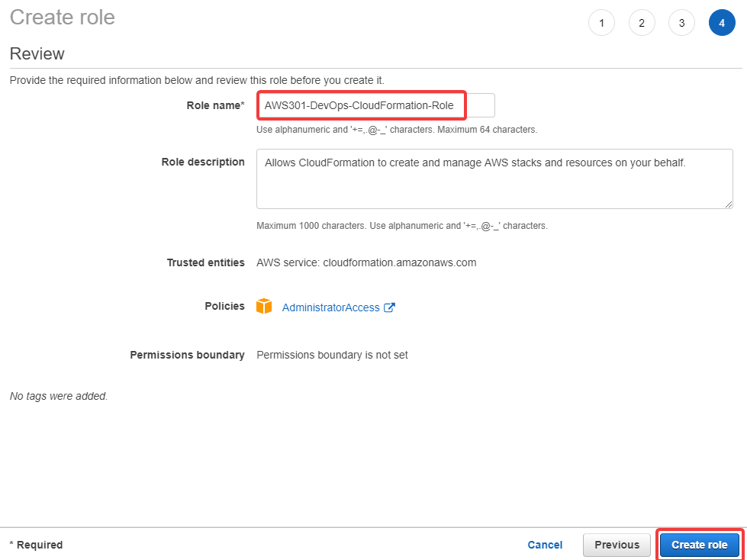Viewport: 747px width, 560px height.
Task: Grab the description textarea resize handle
Action: [x=729, y=204]
